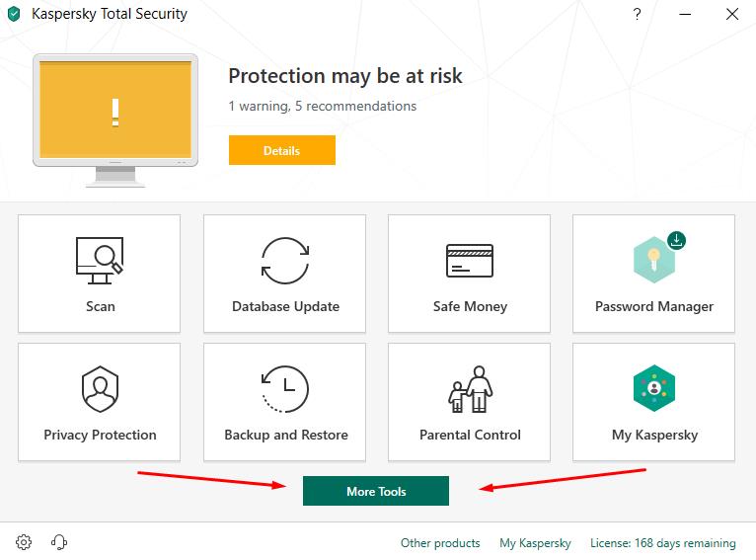Viewport: 756px width, 560px height.
Task: Click Password Manager download badge
Action: point(676,240)
